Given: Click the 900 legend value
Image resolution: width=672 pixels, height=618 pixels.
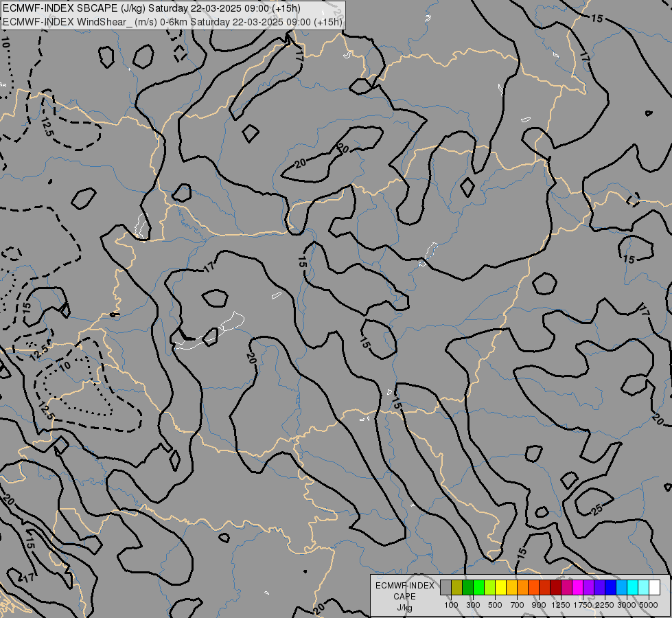Looking at the screenshot, I should point(539,605).
